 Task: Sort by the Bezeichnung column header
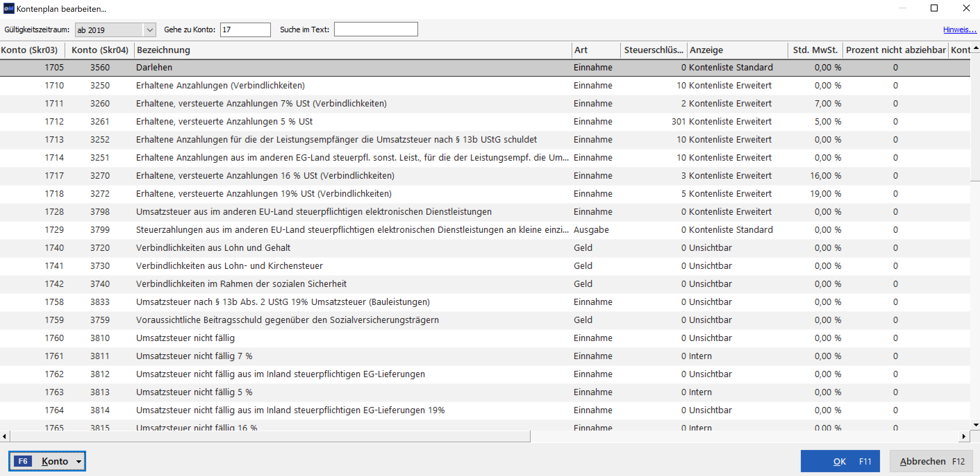pos(353,50)
